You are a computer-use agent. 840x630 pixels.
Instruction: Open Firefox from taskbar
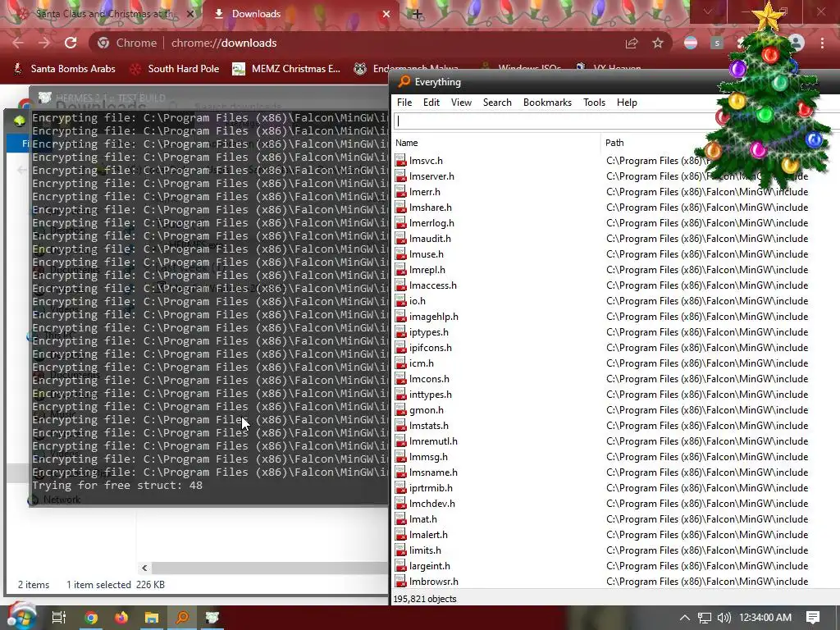click(x=121, y=618)
